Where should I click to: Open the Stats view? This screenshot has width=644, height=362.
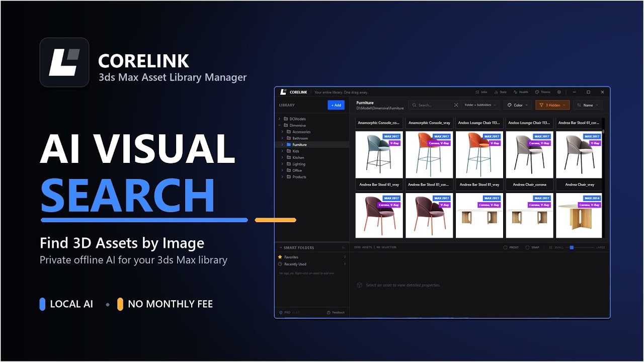coord(500,92)
